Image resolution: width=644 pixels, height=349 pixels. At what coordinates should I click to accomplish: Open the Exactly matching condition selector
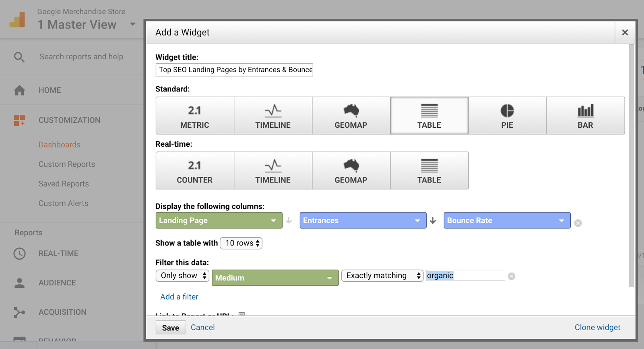tap(382, 276)
